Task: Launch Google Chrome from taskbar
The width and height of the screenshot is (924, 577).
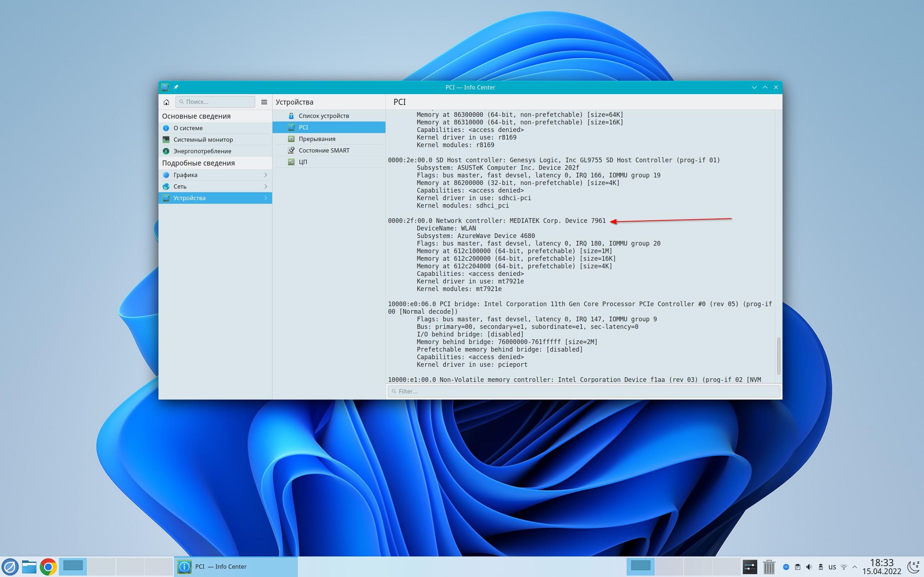Action: (48, 567)
